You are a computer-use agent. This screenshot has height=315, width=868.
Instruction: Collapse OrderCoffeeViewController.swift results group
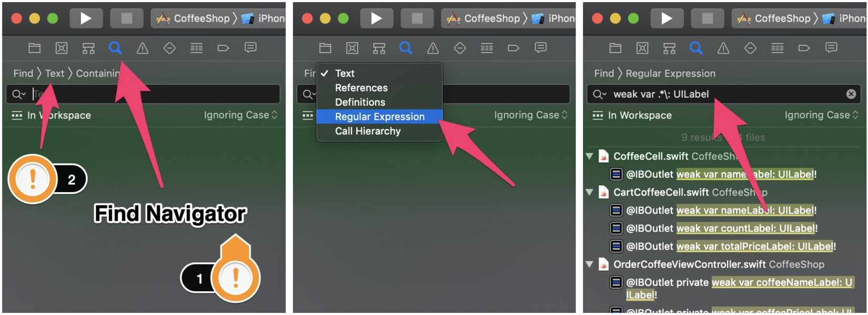(x=590, y=264)
